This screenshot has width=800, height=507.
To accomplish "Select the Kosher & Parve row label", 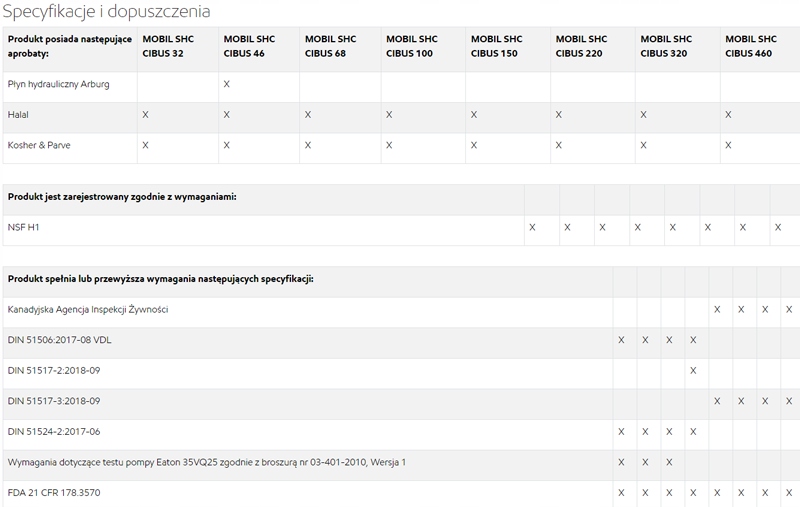I will pos(38,146).
